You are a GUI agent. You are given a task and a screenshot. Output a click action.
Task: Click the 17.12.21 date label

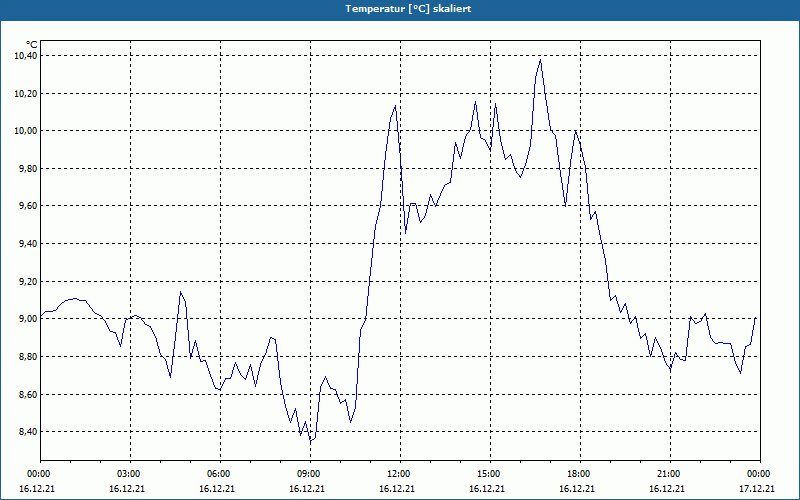pos(757,489)
